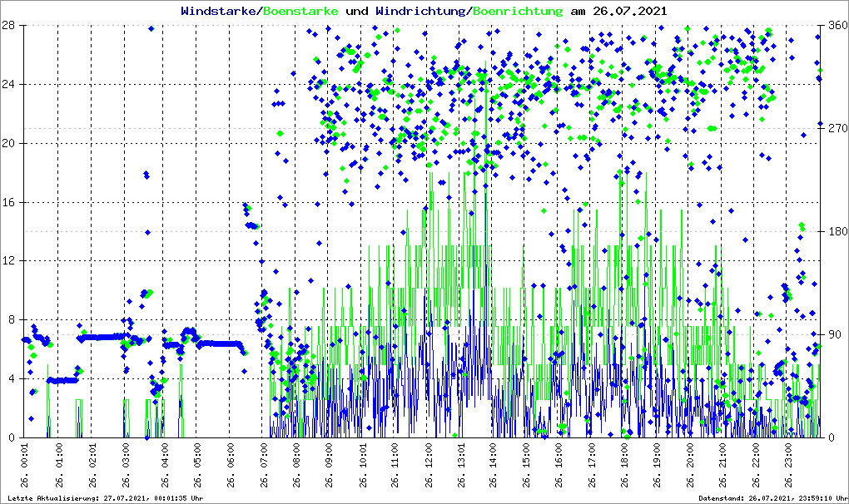Click the '4' label on left axis
The height and width of the screenshot is (504, 849).
pos(13,378)
